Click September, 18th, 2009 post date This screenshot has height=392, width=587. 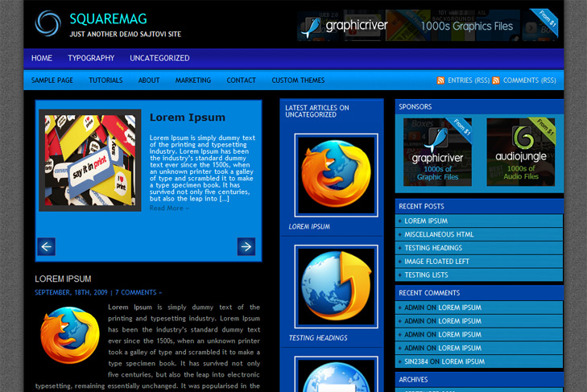click(71, 292)
